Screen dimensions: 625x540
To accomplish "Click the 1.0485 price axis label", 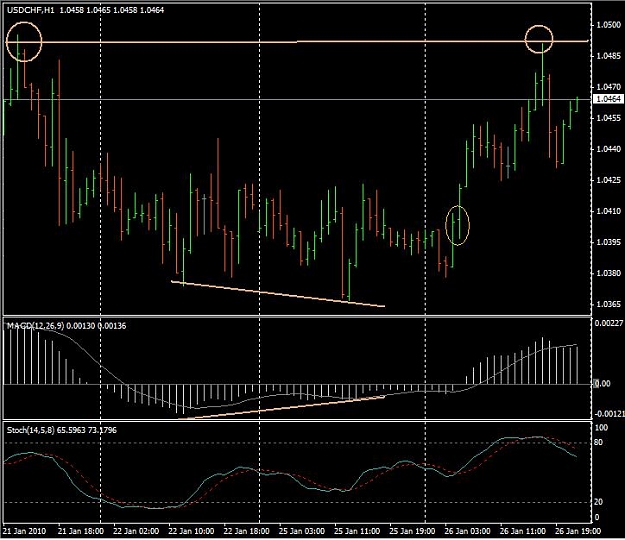I will [608, 56].
